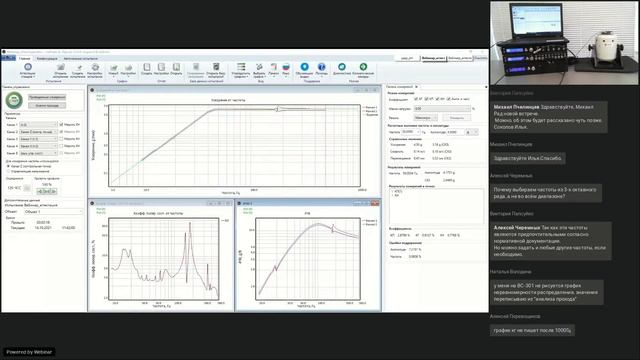Open the third ribbon tab next to Конфигурация
This screenshot has height=360, width=640.
tap(80, 58)
